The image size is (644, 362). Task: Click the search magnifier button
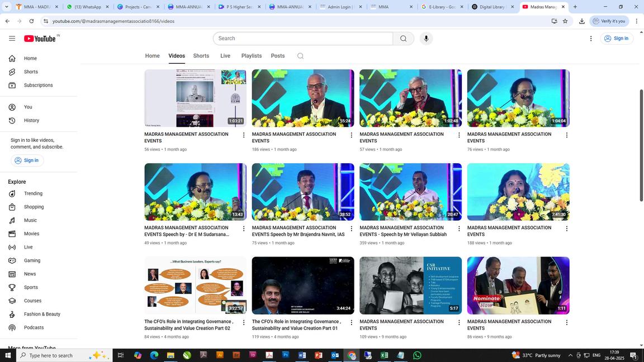pos(403,39)
